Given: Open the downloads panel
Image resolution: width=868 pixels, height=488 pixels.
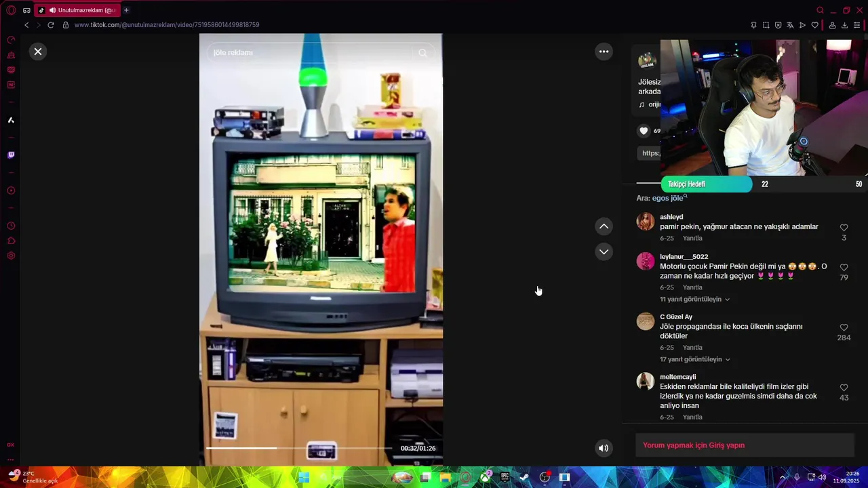Looking at the screenshot, I should point(844,25).
